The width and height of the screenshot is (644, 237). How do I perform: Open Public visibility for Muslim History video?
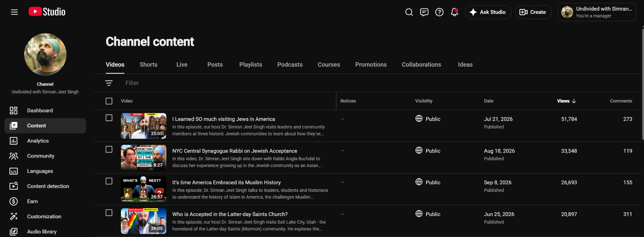pos(428,183)
